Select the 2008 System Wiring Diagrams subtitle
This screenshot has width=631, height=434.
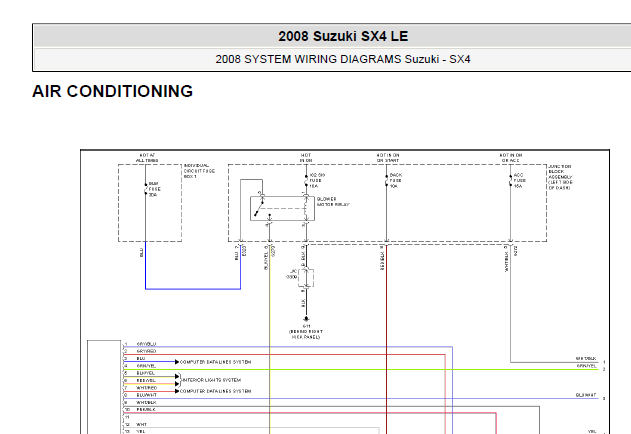pyautogui.click(x=343, y=59)
